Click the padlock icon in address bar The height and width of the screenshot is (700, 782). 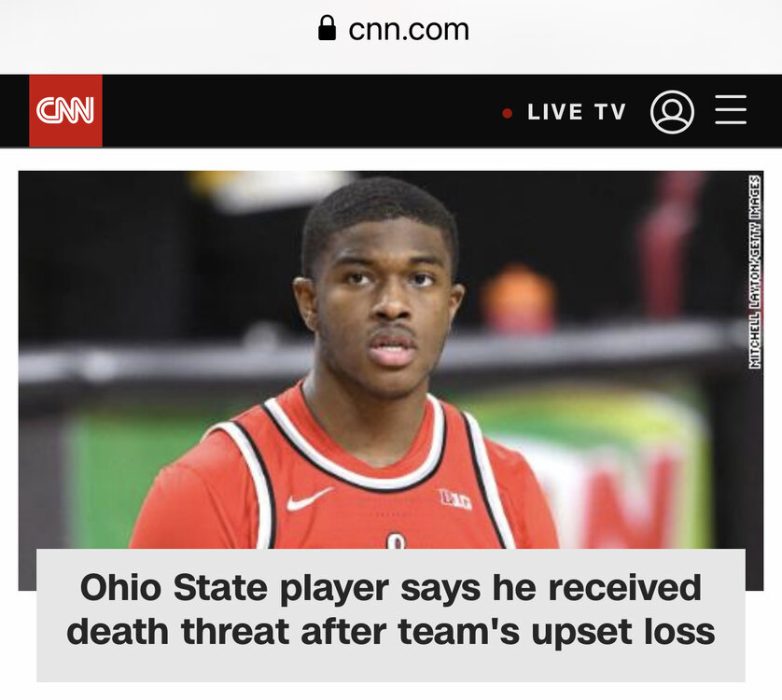(x=327, y=28)
